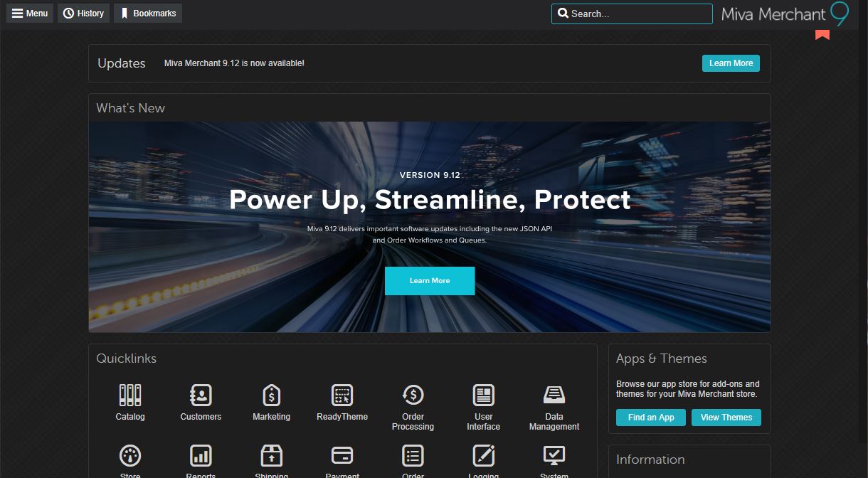
Task: Click the red bookmark ribbon icon
Action: 822,35
